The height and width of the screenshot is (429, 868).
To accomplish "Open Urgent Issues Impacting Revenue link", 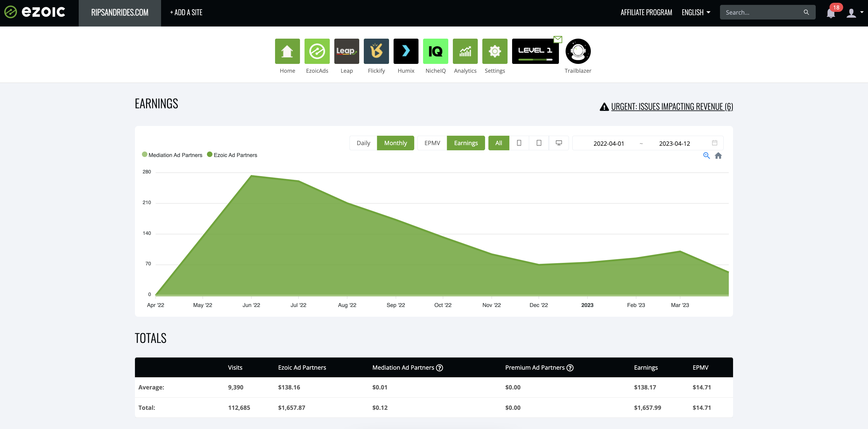I will tap(666, 106).
